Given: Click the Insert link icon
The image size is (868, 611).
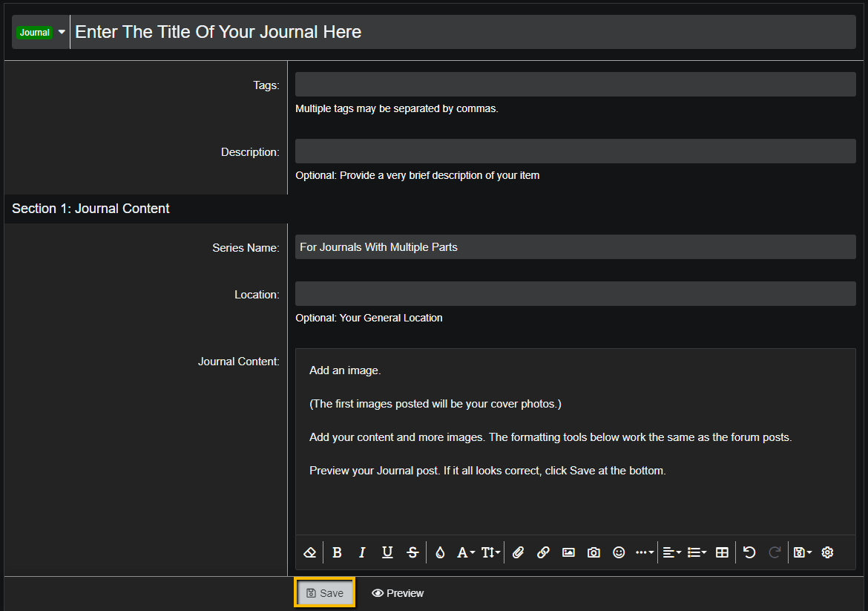Looking at the screenshot, I should 543,552.
